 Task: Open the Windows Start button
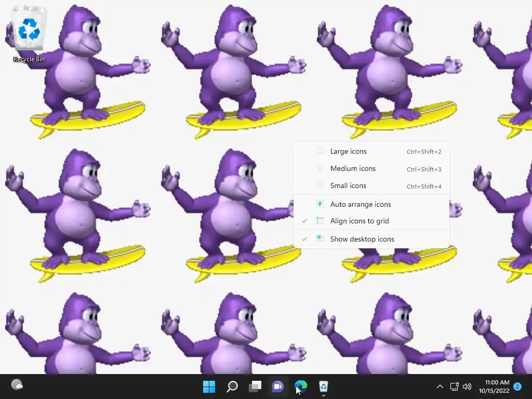click(209, 387)
